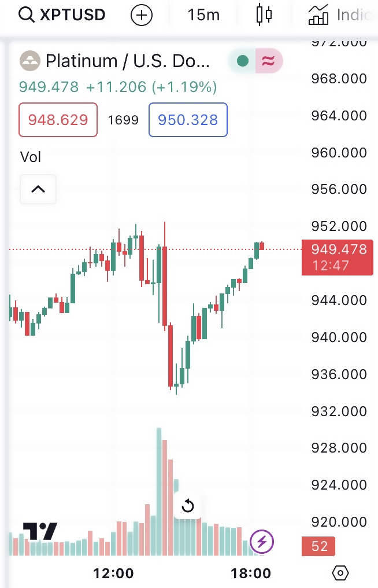Click the search magnifier icon
Viewport: 378px width, 588px height.
[27, 15]
